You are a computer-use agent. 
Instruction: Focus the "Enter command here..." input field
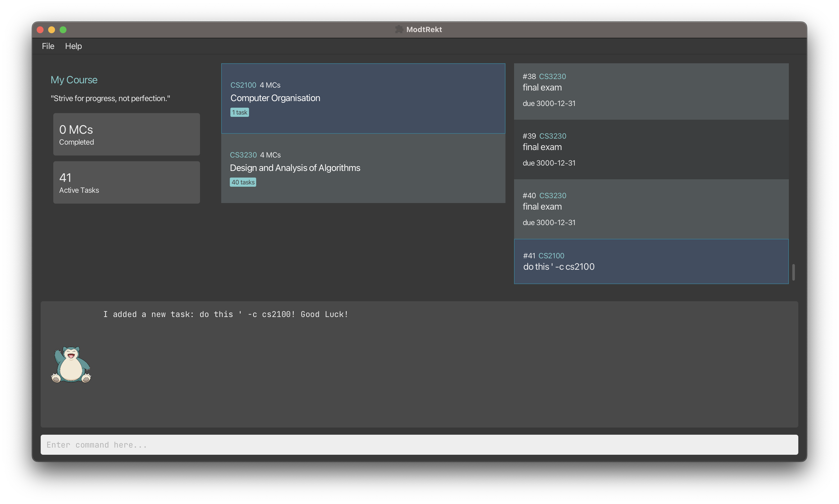(419, 444)
